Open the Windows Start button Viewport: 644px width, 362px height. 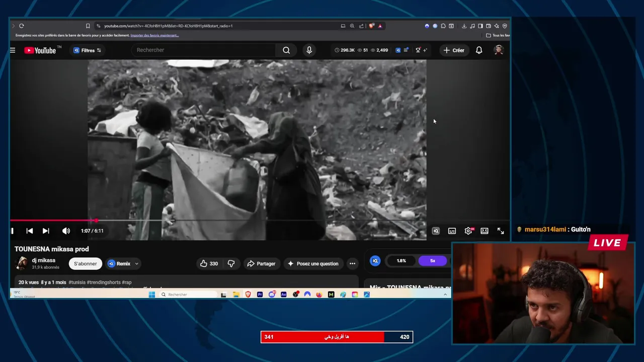point(152,295)
